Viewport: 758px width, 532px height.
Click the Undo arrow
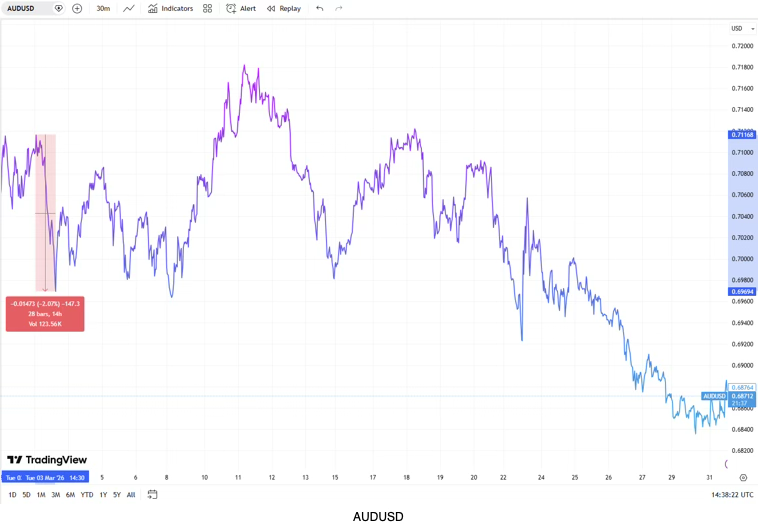coord(319,8)
